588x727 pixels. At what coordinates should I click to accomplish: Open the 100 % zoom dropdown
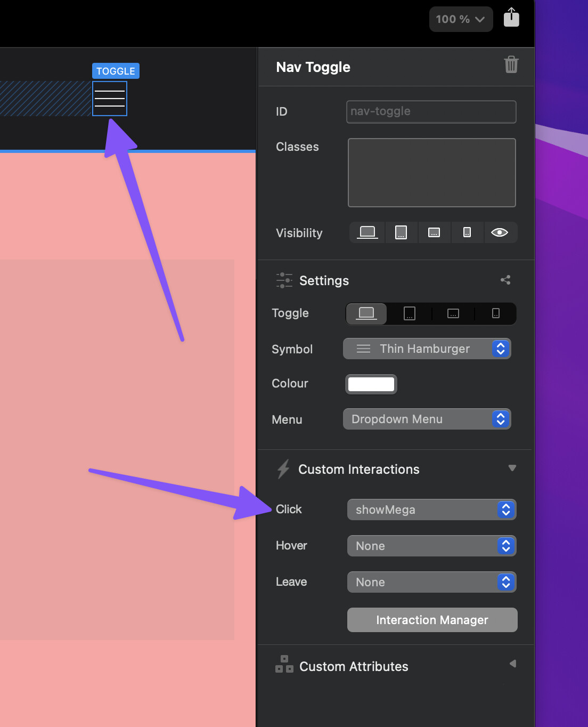461,19
